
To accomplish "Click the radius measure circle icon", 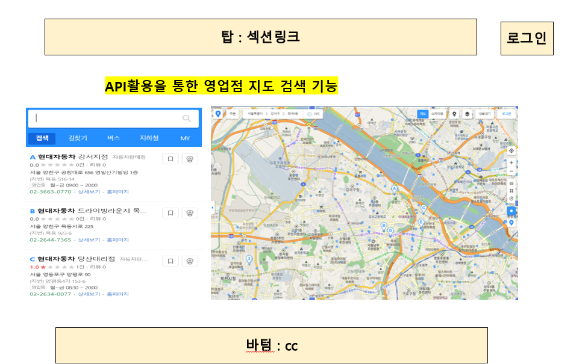I will (x=511, y=199).
